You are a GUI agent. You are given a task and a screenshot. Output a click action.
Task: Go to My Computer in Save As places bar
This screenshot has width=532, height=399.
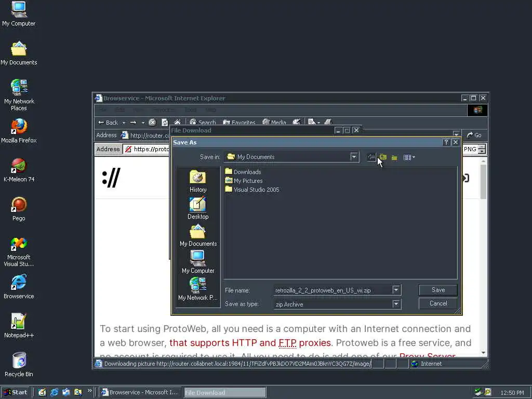(x=198, y=262)
